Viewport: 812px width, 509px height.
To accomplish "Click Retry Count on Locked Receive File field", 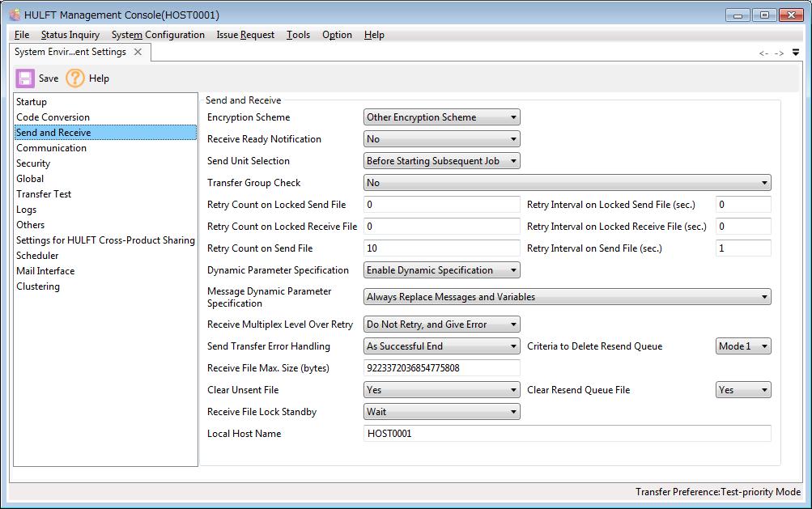I will pyautogui.click(x=442, y=226).
